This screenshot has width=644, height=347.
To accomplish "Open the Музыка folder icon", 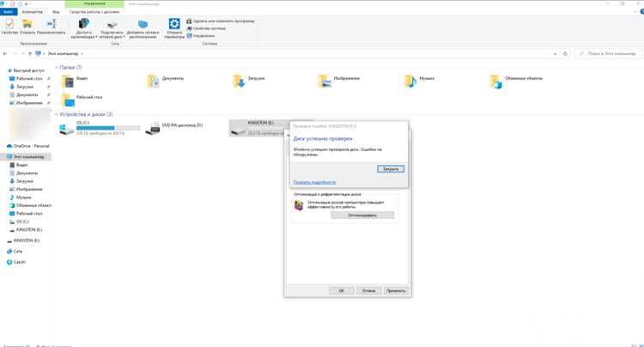I will [410, 82].
